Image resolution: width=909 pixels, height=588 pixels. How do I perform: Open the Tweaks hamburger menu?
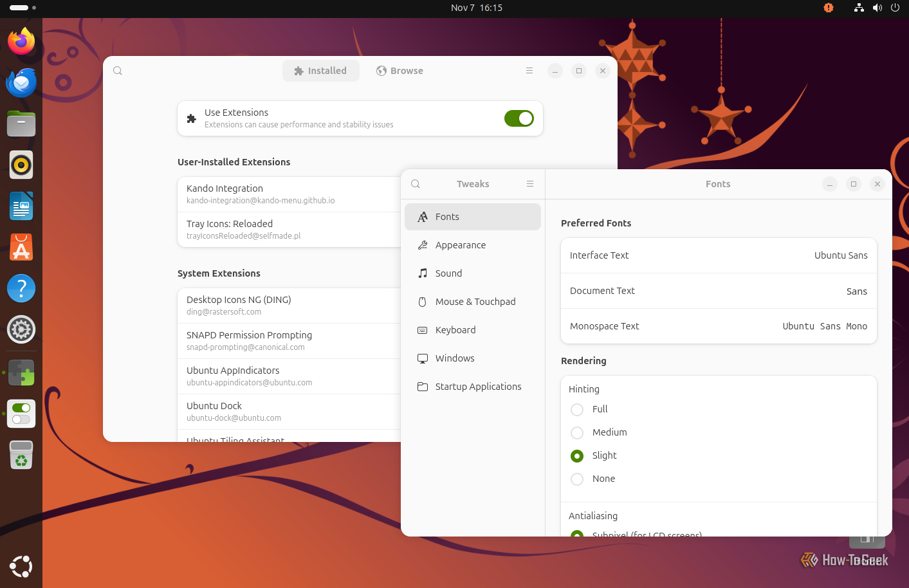coord(530,184)
